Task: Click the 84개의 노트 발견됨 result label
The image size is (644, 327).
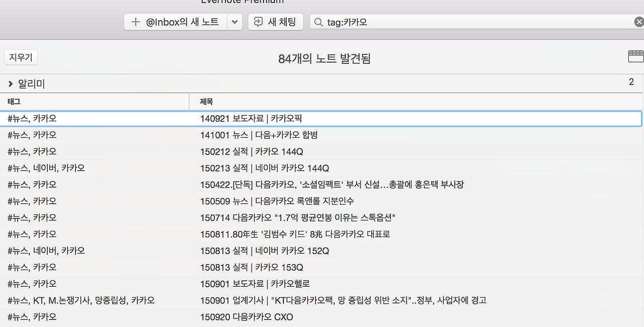Action: tap(325, 59)
